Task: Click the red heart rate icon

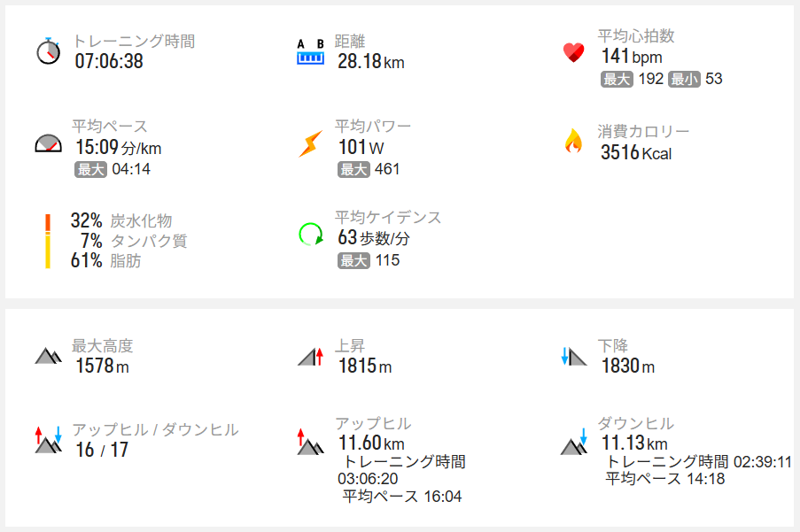Action: 573,52
